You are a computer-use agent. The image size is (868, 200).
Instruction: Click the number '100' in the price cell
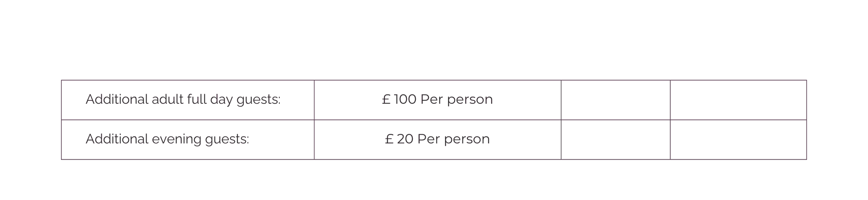(405, 100)
